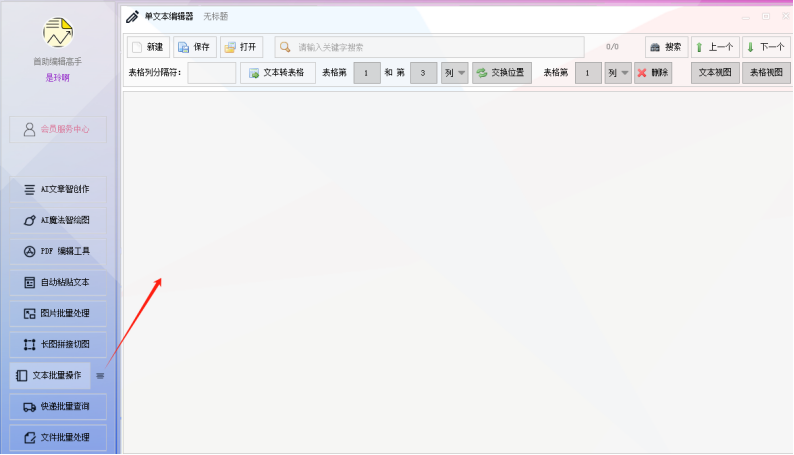The height and width of the screenshot is (455, 794).
Task: Click the 0/0 match counter
Action: [x=612, y=47]
